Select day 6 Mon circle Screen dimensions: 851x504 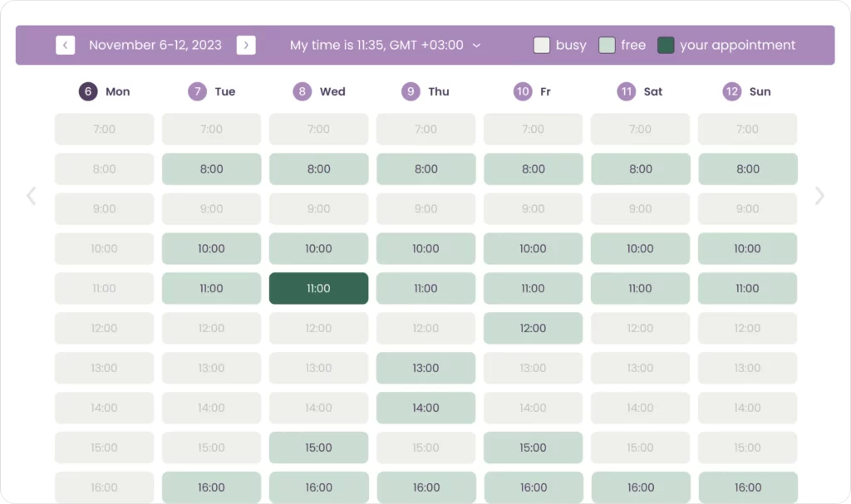[x=88, y=91]
